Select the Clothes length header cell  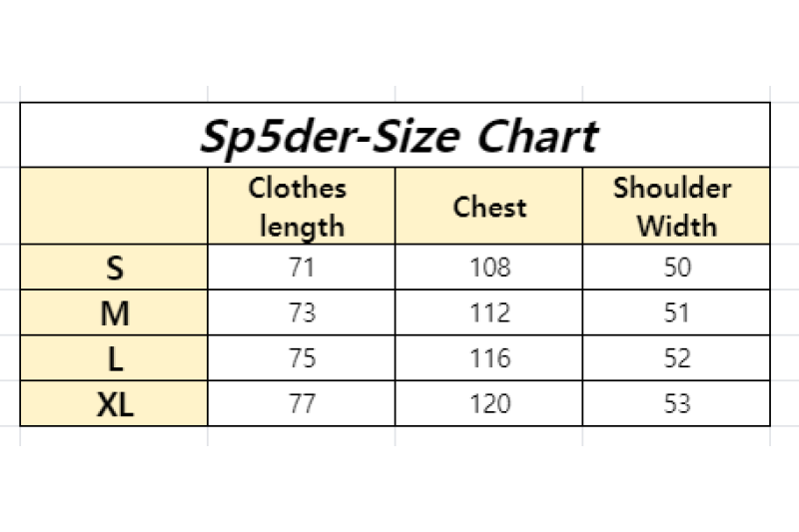(x=301, y=207)
